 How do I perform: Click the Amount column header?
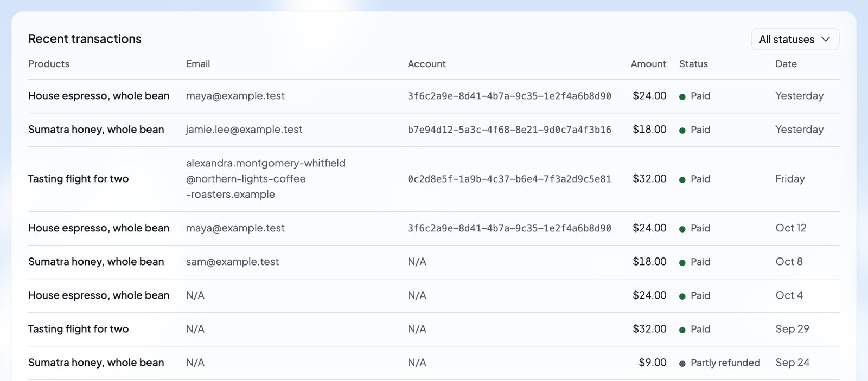coord(648,64)
